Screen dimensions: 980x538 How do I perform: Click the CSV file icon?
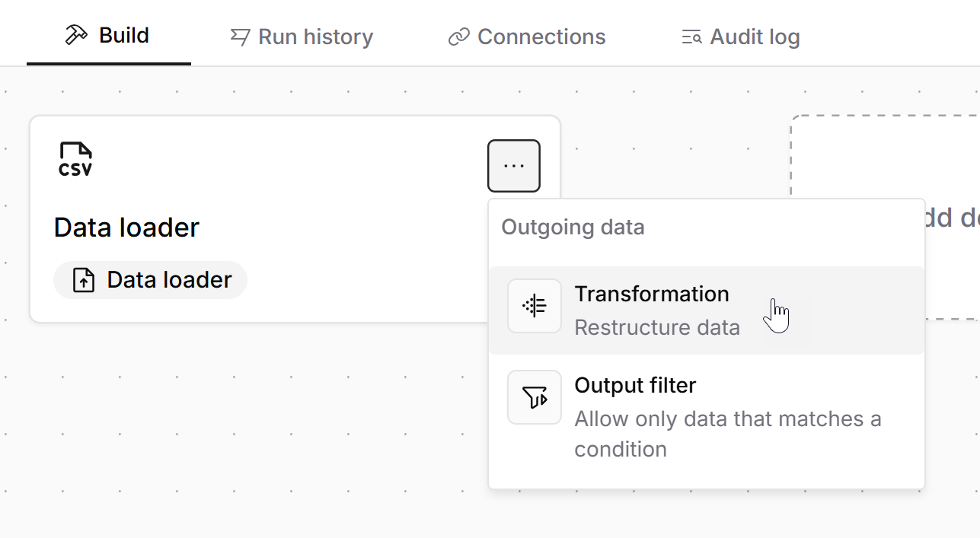[x=75, y=159]
